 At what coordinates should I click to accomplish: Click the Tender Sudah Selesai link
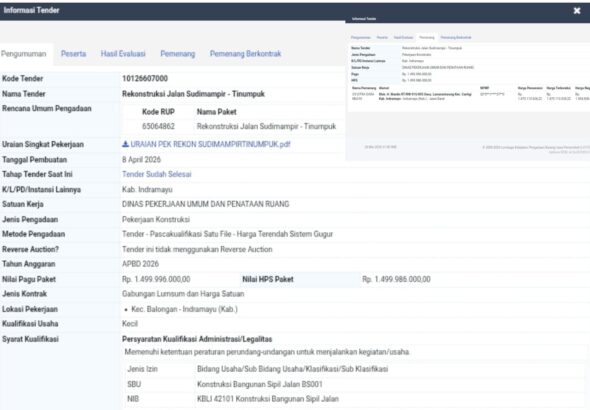click(x=157, y=174)
